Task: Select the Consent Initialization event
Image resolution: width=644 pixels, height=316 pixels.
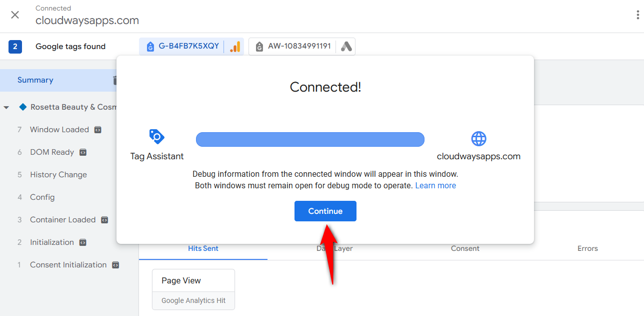Action: click(x=68, y=265)
